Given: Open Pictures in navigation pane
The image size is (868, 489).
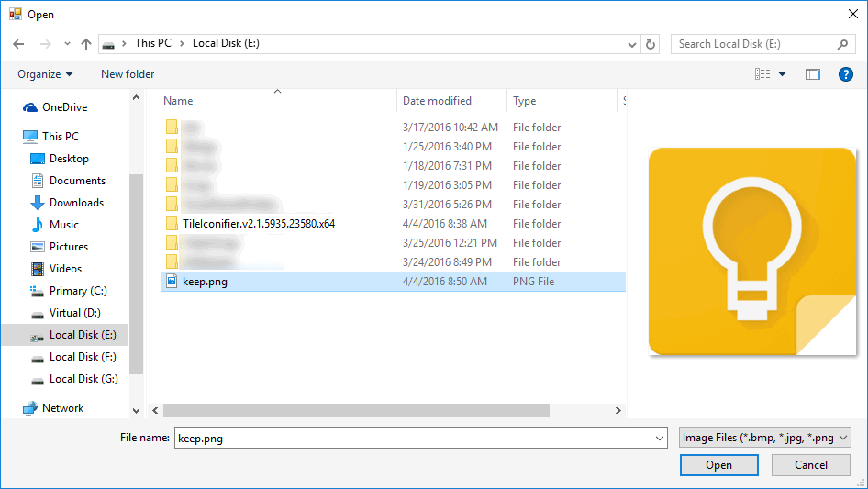Looking at the screenshot, I should point(69,247).
